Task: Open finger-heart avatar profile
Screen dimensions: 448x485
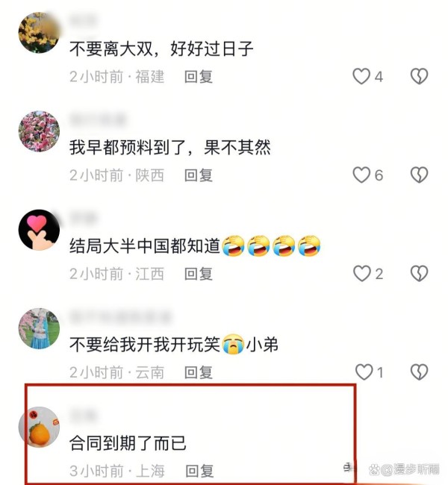Action: 39,230
